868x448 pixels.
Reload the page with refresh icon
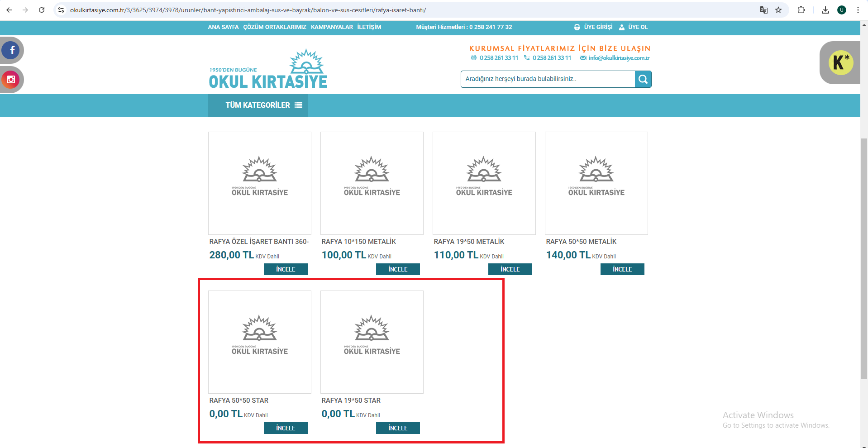42,10
